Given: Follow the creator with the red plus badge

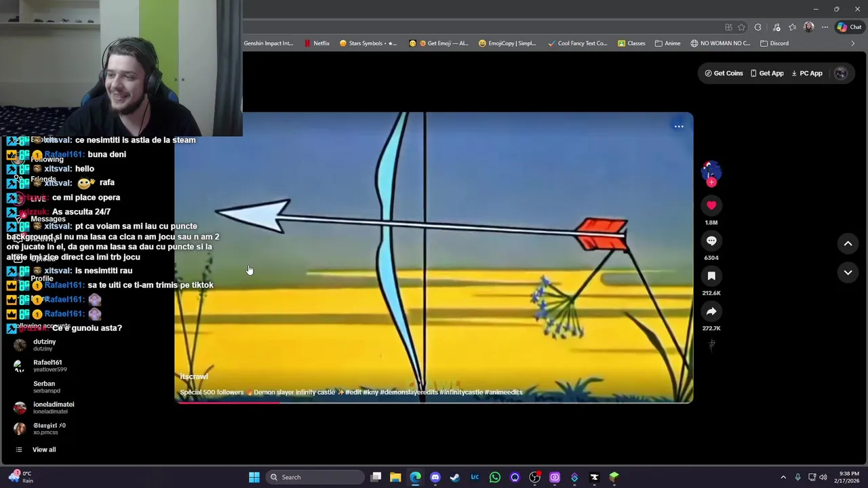Looking at the screenshot, I should [x=711, y=182].
